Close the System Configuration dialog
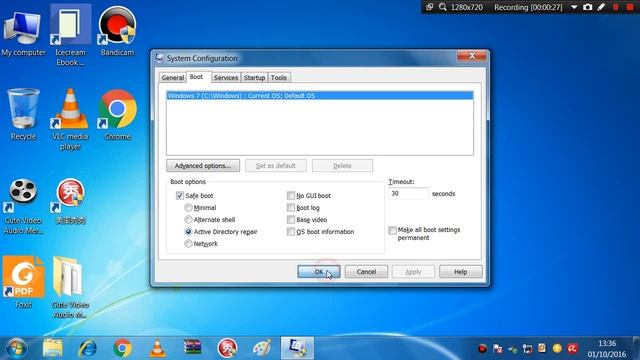Screen dimensions: 640x360 pos(471,56)
